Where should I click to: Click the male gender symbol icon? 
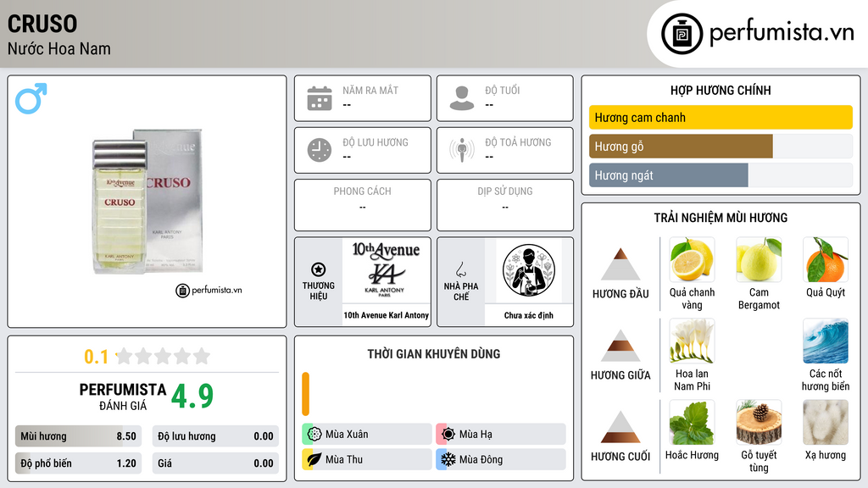click(31, 98)
